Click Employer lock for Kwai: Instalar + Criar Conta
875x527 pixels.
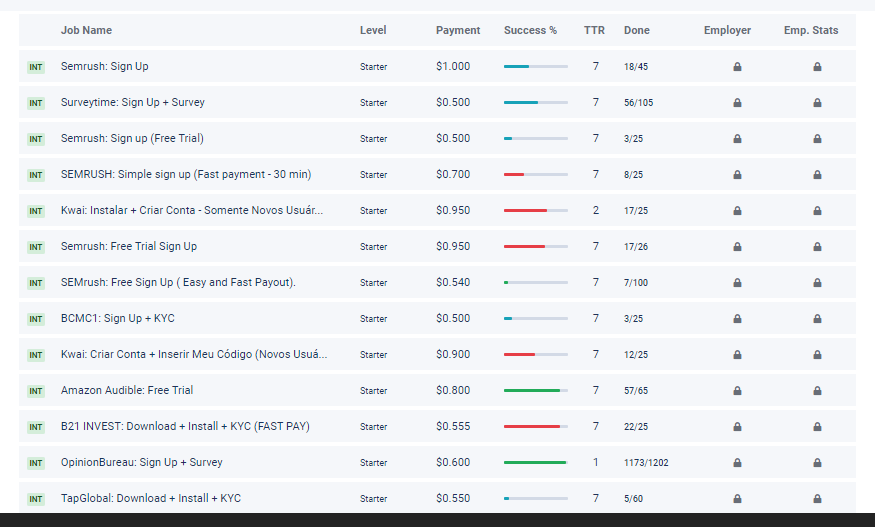(737, 210)
